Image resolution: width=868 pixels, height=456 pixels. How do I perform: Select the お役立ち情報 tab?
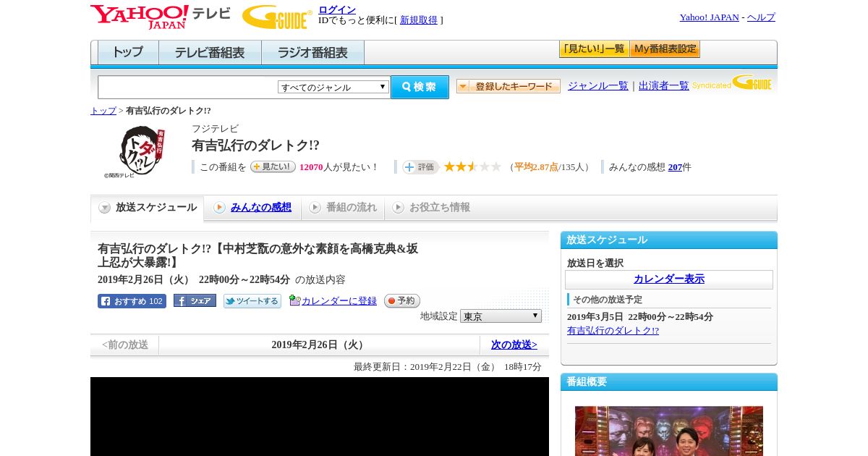click(431, 208)
